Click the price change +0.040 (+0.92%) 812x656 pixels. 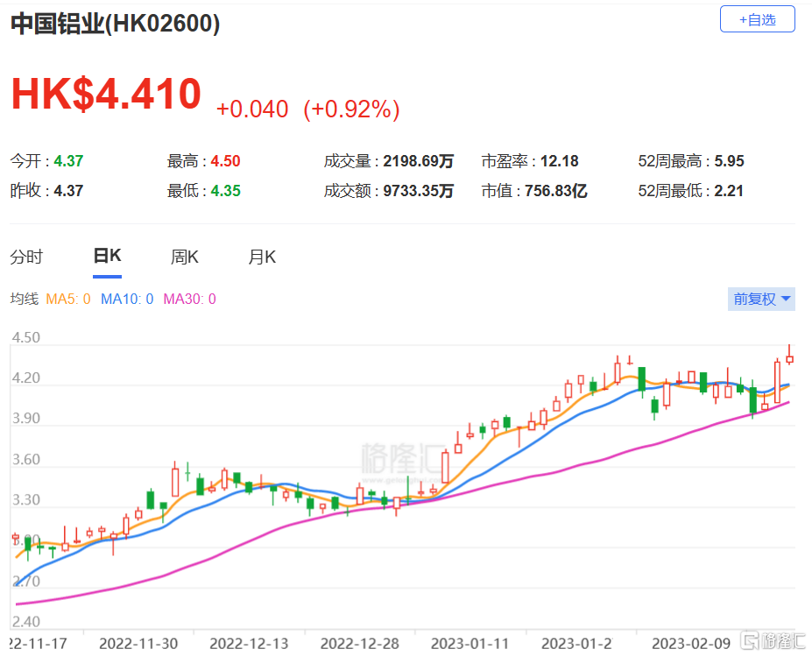tap(307, 109)
